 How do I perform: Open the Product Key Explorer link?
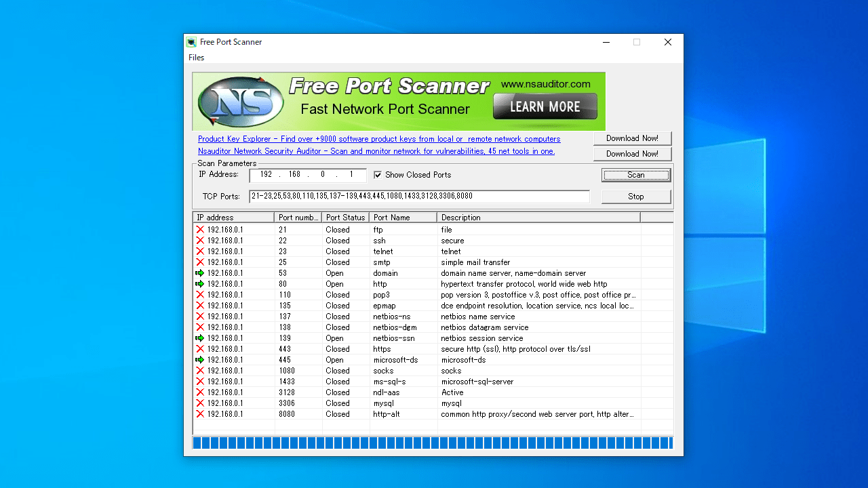[x=379, y=139]
